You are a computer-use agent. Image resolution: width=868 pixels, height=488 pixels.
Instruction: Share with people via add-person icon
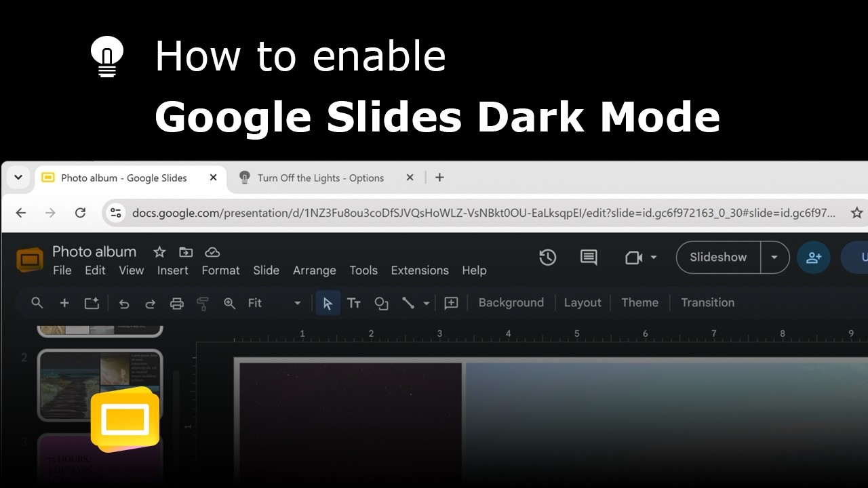click(814, 258)
